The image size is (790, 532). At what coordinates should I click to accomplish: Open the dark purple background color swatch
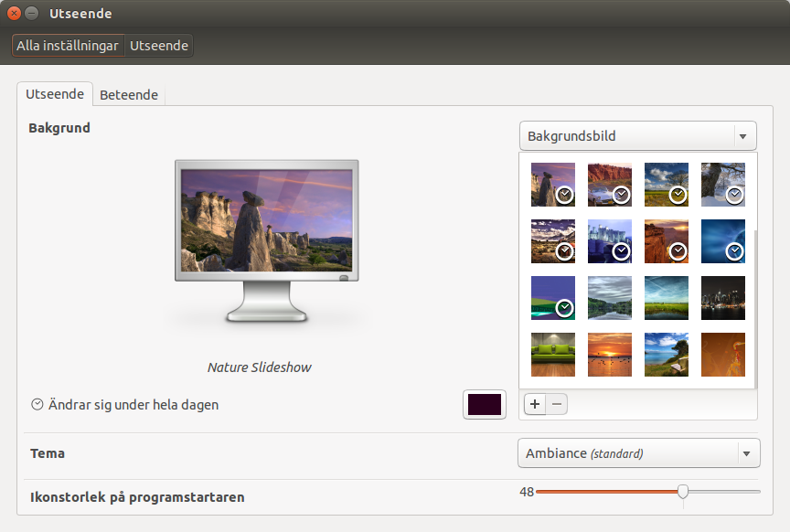click(485, 405)
